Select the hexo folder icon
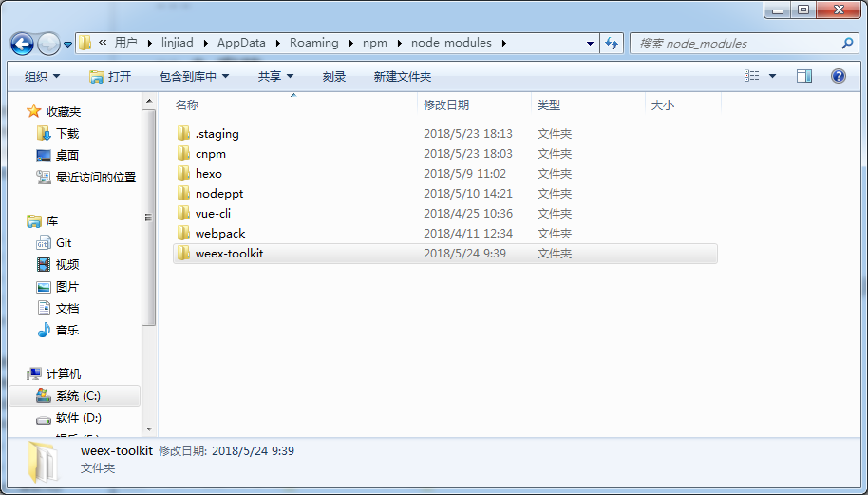 pos(184,173)
